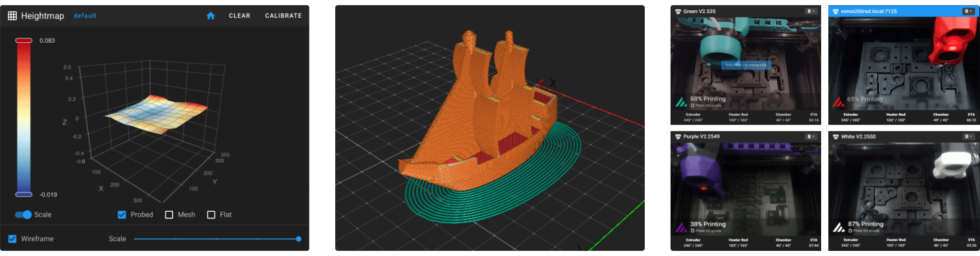Click the printer icon beside voron200red.local:7125
Image resolution: width=980 pixels, height=256 pixels.
(835, 11)
